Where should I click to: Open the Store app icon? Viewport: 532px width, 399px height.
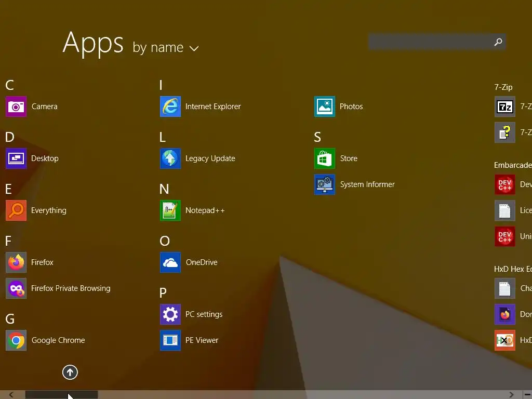click(x=325, y=158)
